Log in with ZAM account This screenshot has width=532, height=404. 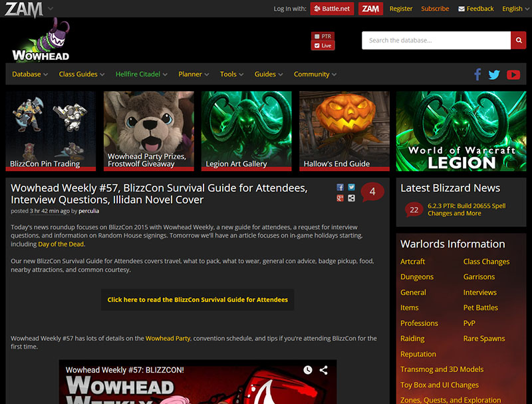370,9
